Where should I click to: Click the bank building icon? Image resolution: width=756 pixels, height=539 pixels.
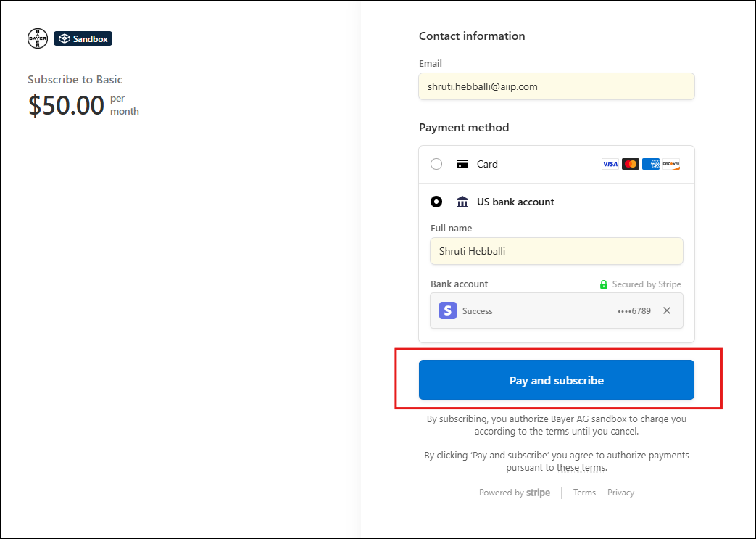tap(462, 202)
